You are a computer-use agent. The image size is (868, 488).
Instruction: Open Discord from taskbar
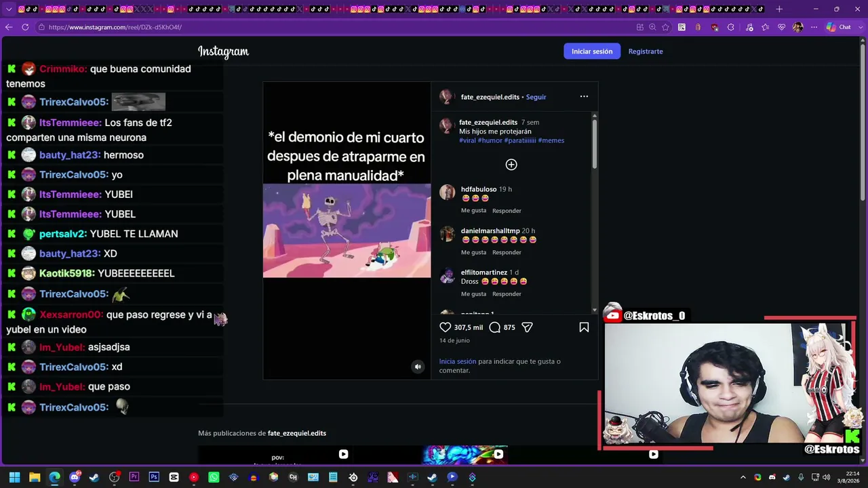75,477
